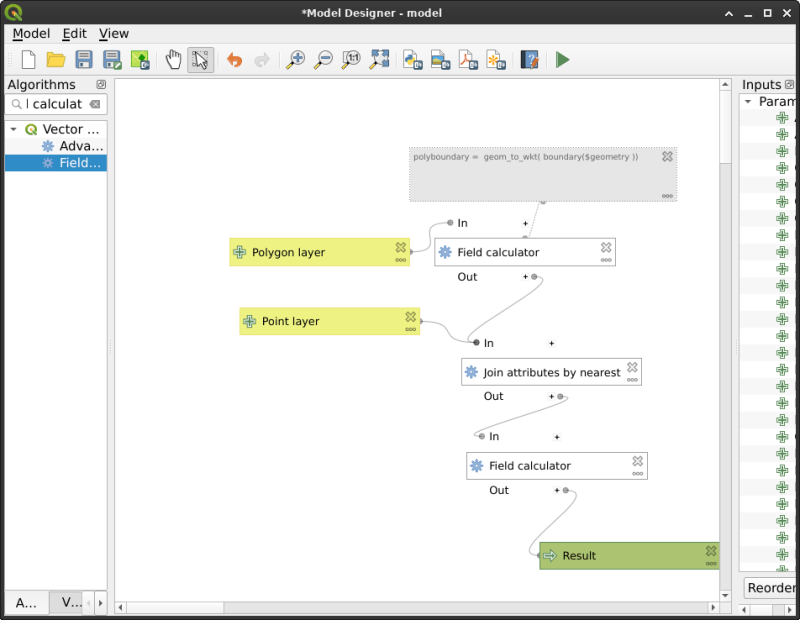Click the Zoom full extent icon
Screen dimensions: 800x620
(380, 60)
